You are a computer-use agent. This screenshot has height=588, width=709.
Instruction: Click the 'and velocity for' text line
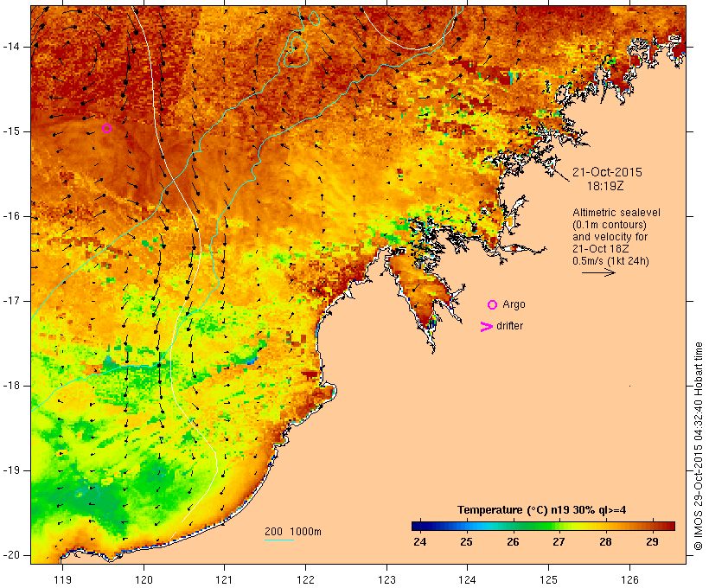point(610,237)
